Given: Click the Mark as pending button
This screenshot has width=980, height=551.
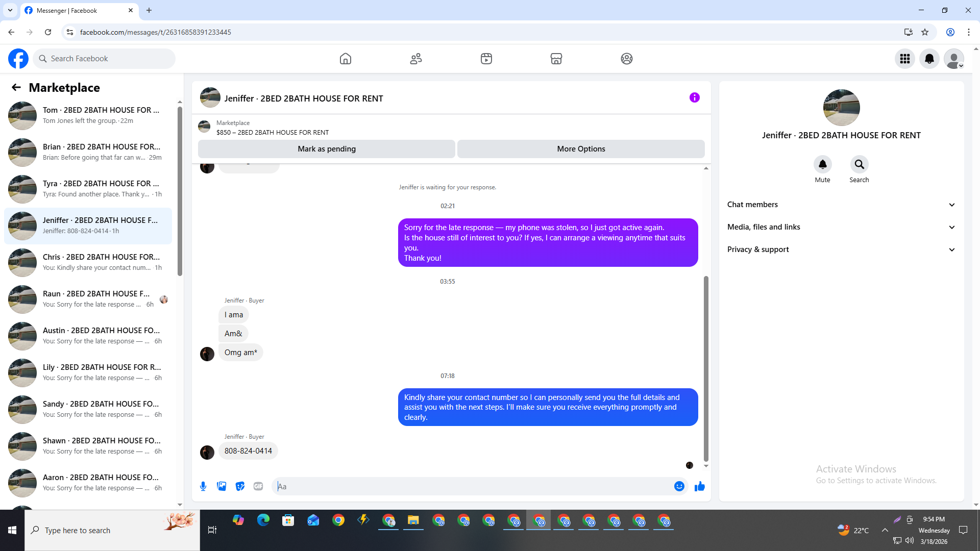Looking at the screenshot, I should [x=327, y=149].
